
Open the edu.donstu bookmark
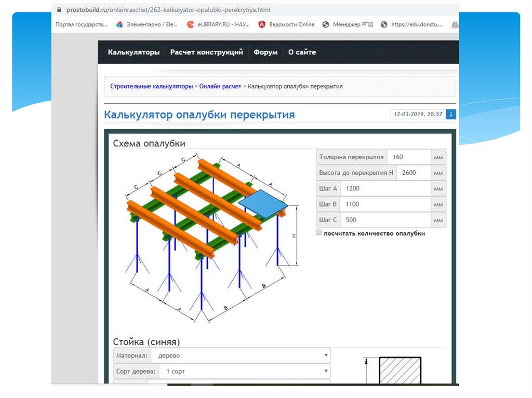click(x=411, y=24)
